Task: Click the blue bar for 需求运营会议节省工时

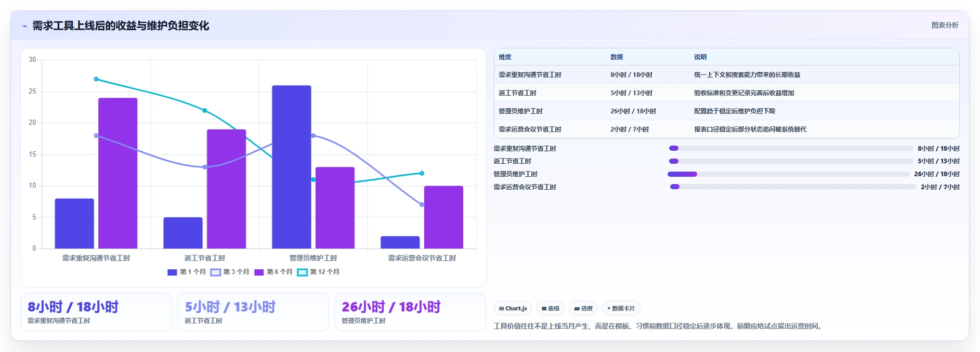Action: pyautogui.click(x=400, y=242)
